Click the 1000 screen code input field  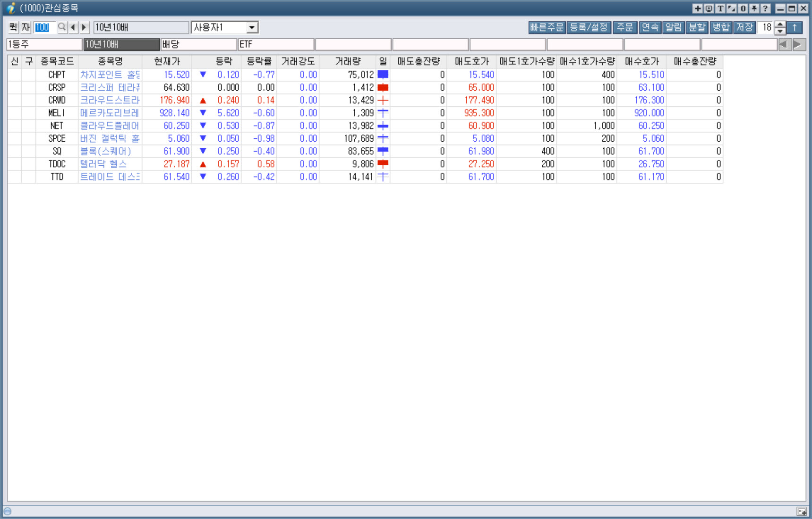(x=45, y=27)
